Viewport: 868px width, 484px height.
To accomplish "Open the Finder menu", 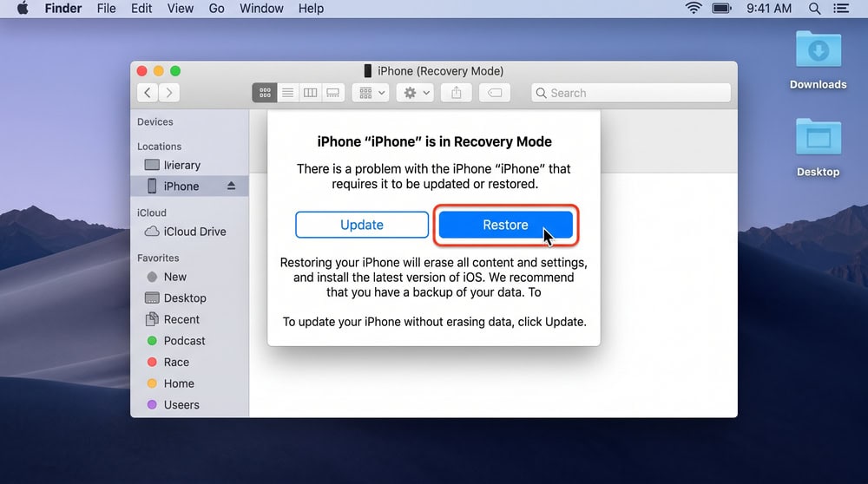I will click(63, 9).
